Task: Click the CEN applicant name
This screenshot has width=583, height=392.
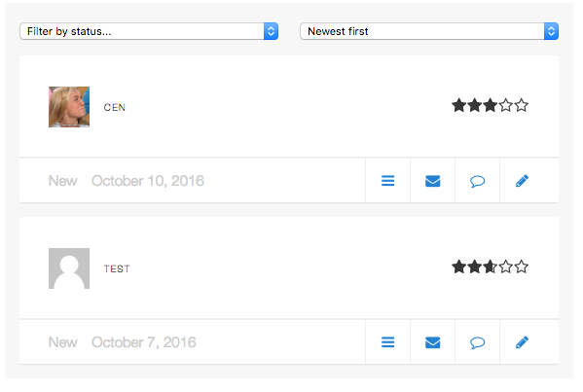Action: click(115, 107)
